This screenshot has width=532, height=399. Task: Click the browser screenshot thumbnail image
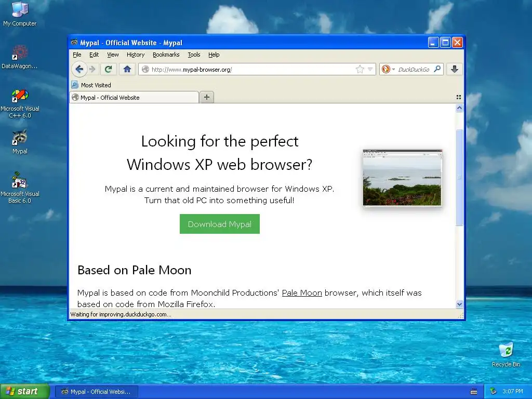(402, 178)
